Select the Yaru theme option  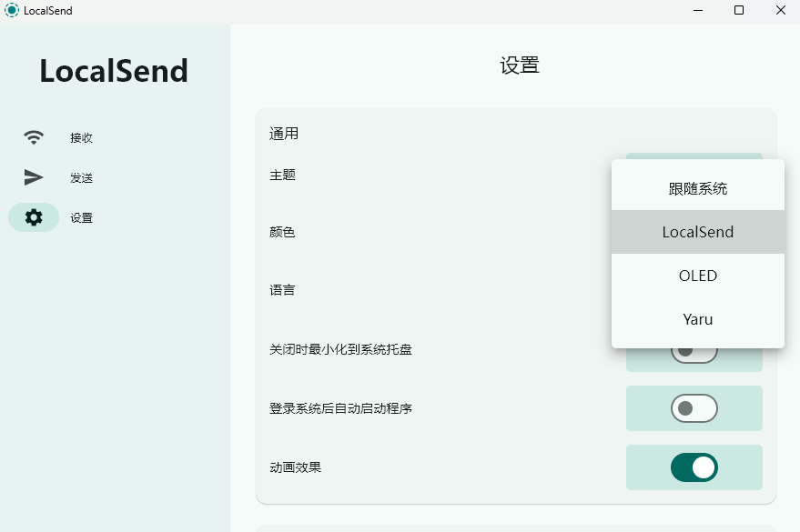tap(698, 319)
